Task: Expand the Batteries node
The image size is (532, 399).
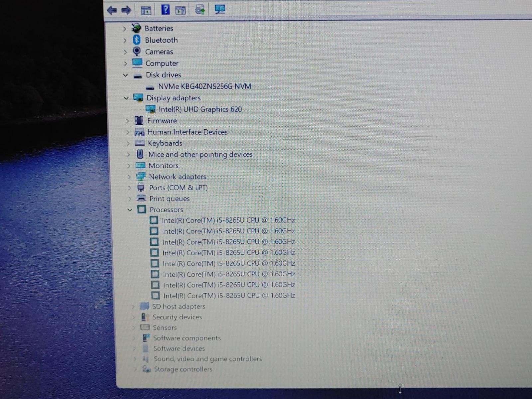Action: click(x=124, y=29)
